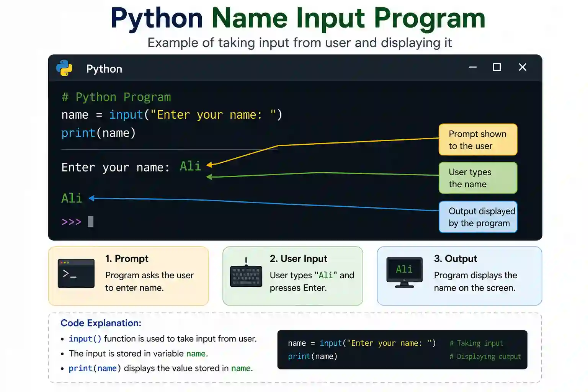Click the "Code Explanation:" heading

pyautogui.click(x=101, y=323)
